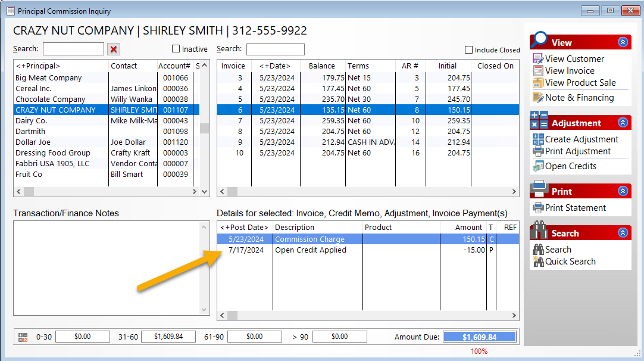Click Print Statement link
The height and width of the screenshot is (361, 644).
click(576, 208)
